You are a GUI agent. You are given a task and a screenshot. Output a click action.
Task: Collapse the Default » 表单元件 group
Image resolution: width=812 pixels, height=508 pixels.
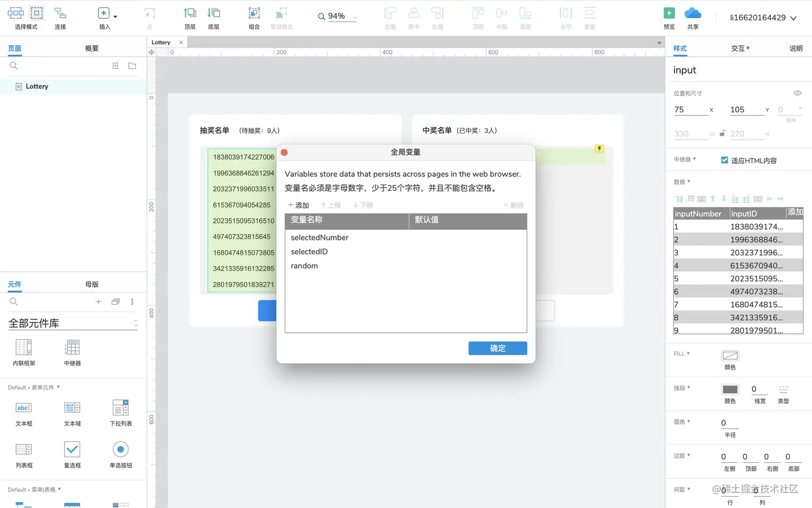click(x=34, y=387)
